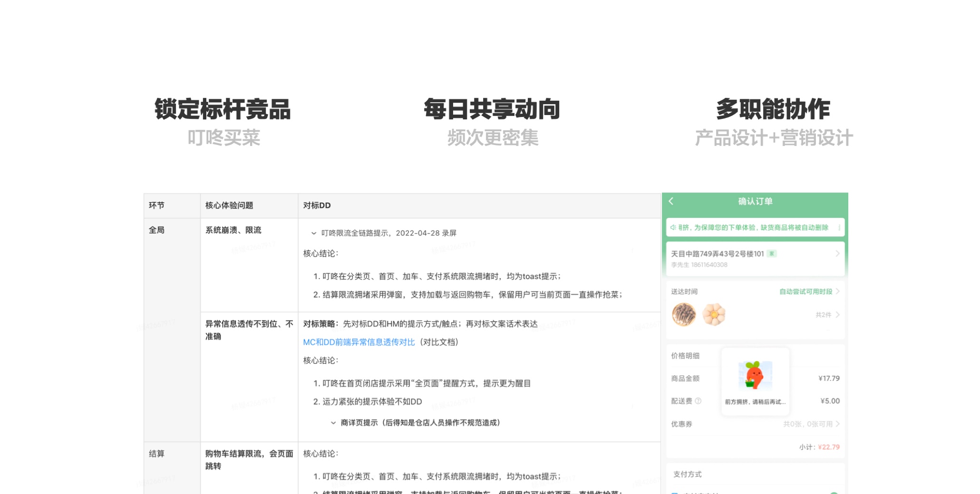Click the line starting with 对标策略
This screenshot has height=494, width=980.
tap(420, 324)
